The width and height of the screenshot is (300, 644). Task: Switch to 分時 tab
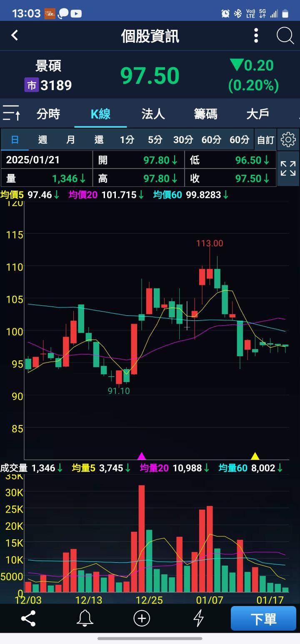coord(48,113)
